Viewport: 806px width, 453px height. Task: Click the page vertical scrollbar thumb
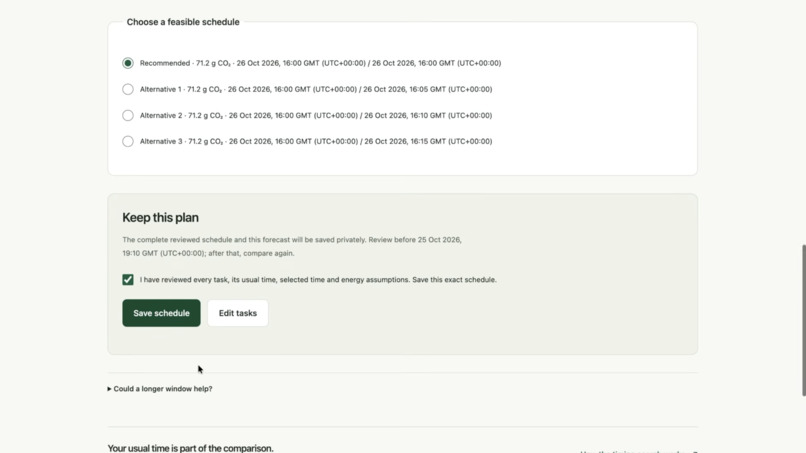[x=803, y=320]
